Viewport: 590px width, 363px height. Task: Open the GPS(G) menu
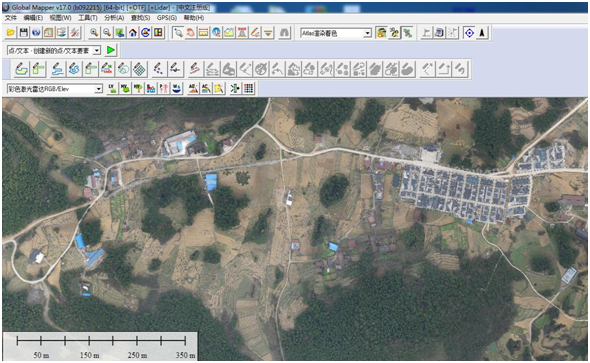click(x=167, y=18)
